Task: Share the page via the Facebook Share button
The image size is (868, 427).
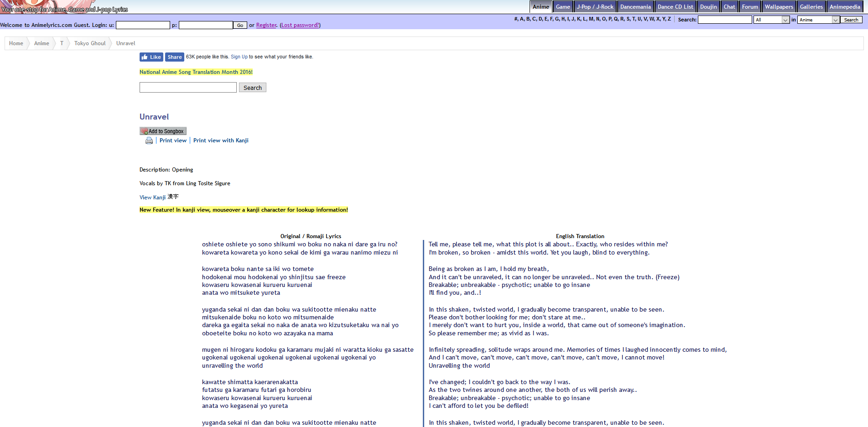Action: [174, 57]
